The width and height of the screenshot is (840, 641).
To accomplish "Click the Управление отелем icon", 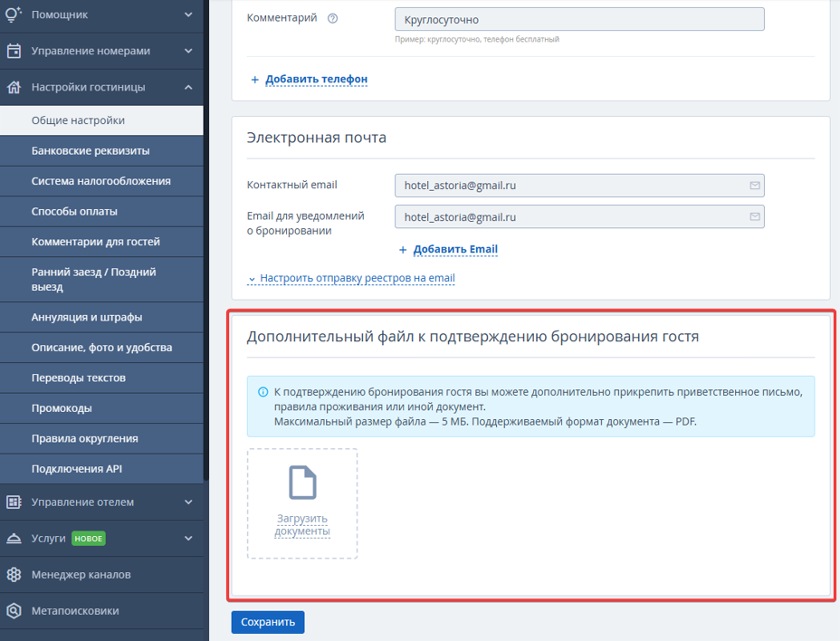I will coord(14,502).
